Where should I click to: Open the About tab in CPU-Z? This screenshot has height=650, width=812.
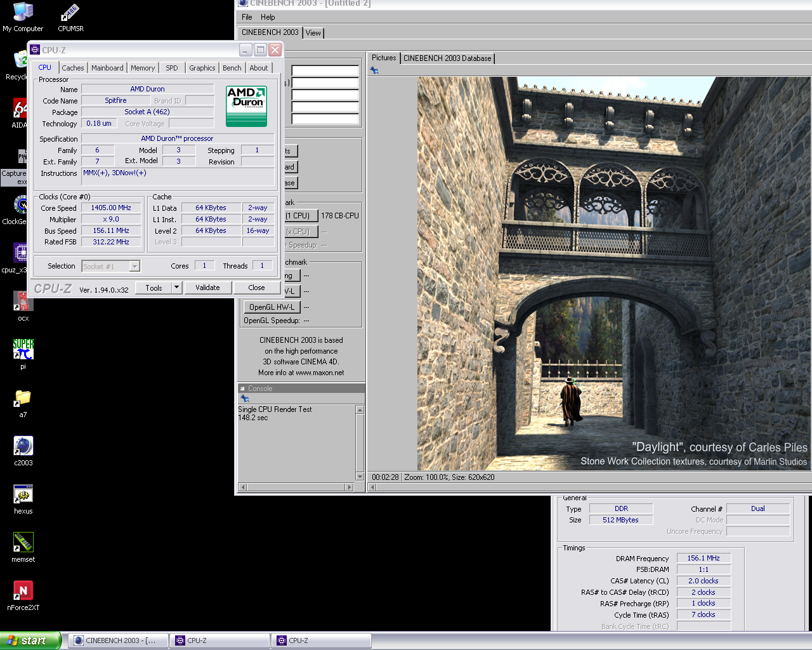click(x=259, y=68)
